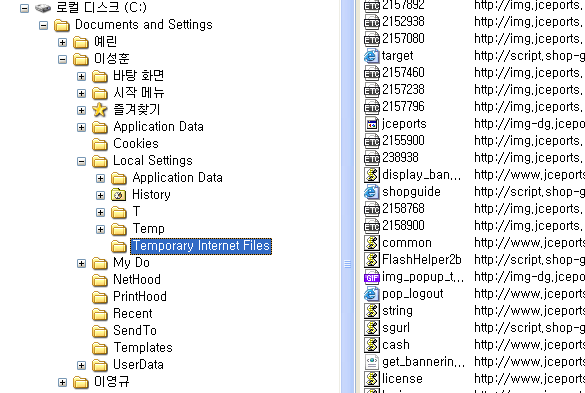Click the local disk drive icon
Image resolution: width=585 pixels, height=393 pixels.
pyautogui.click(x=43, y=8)
